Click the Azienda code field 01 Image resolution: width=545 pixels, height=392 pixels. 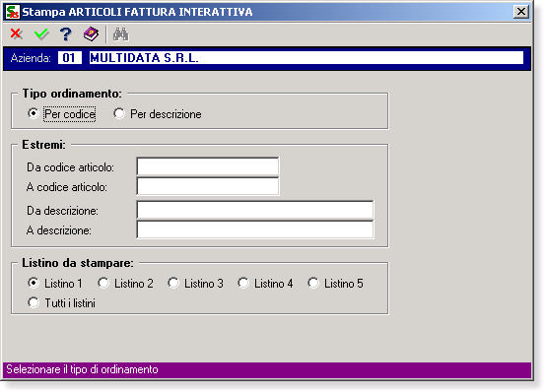(70, 58)
